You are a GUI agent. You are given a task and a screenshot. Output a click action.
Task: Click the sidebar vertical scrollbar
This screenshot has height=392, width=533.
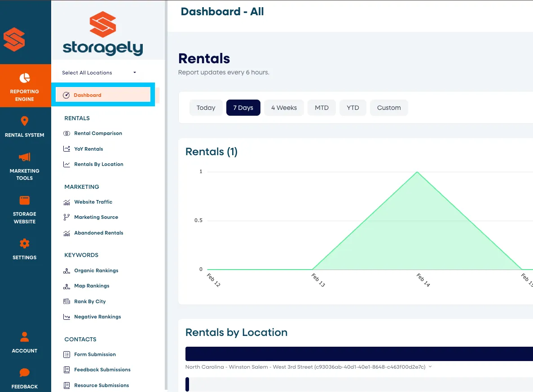coord(166,195)
